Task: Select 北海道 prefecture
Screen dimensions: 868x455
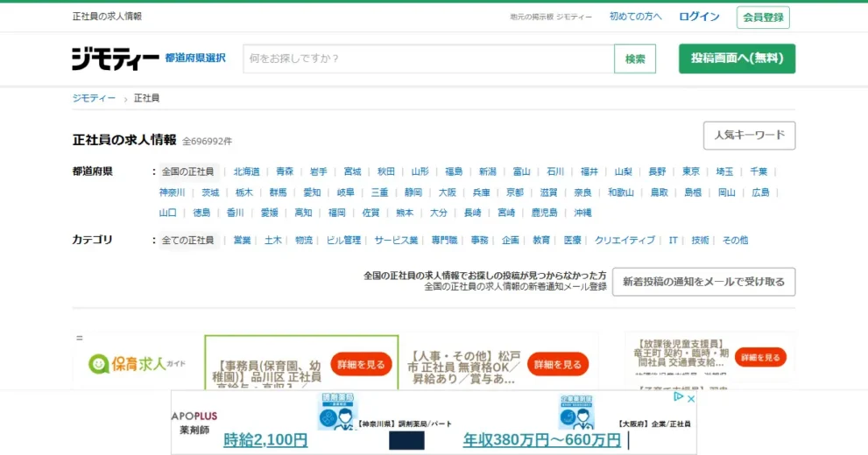Action: pos(246,172)
